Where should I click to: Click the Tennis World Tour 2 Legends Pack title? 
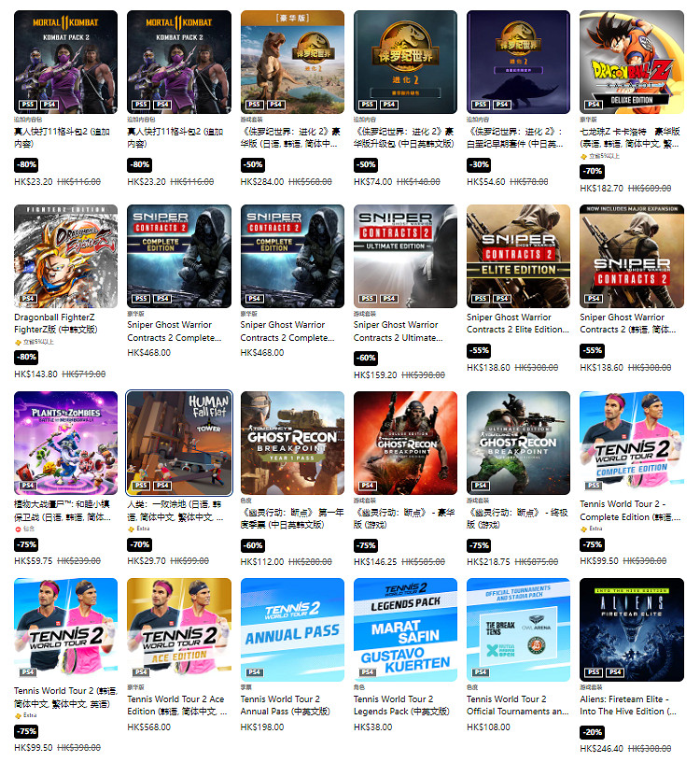pyautogui.click(x=401, y=705)
